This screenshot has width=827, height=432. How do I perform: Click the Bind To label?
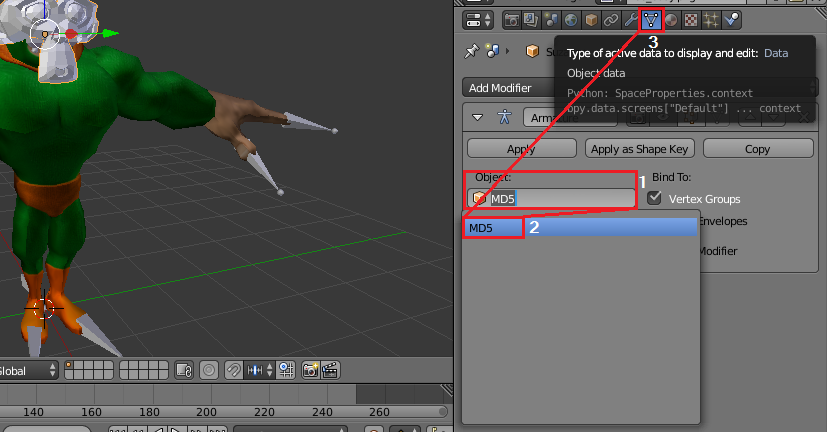tap(671, 177)
